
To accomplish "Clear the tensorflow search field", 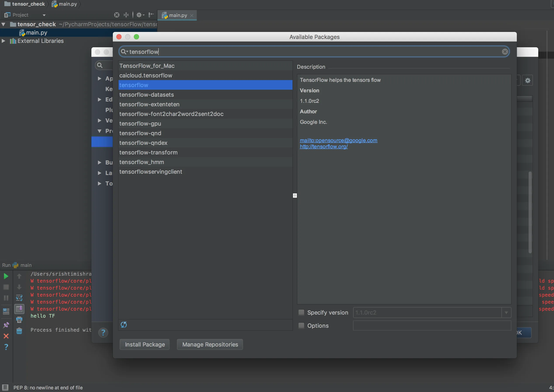I will tap(505, 52).
